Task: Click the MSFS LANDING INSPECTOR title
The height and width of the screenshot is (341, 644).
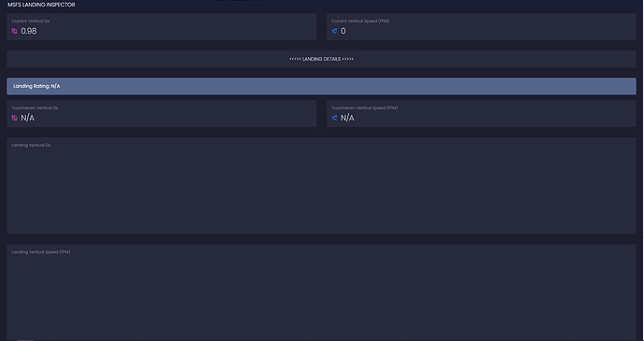Action: tap(41, 5)
